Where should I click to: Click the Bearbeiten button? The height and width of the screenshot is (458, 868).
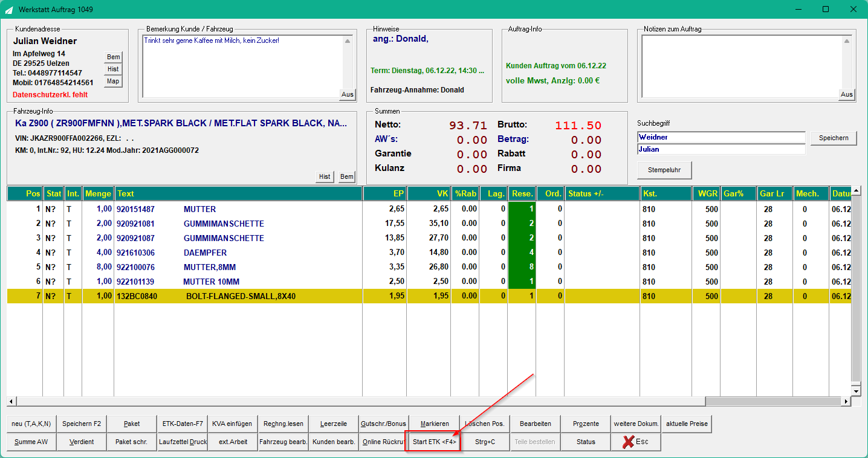click(x=536, y=424)
